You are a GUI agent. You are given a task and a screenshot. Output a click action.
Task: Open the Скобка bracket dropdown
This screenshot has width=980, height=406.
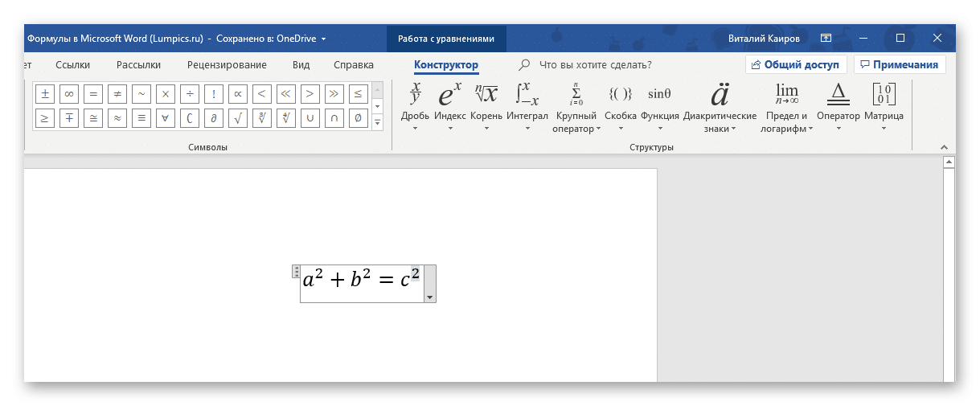[x=621, y=108]
